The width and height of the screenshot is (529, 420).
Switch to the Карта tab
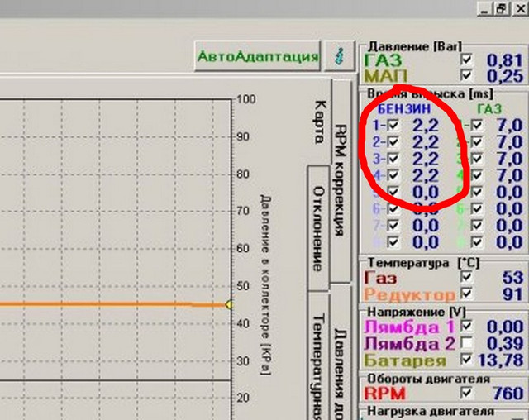coord(319,121)
